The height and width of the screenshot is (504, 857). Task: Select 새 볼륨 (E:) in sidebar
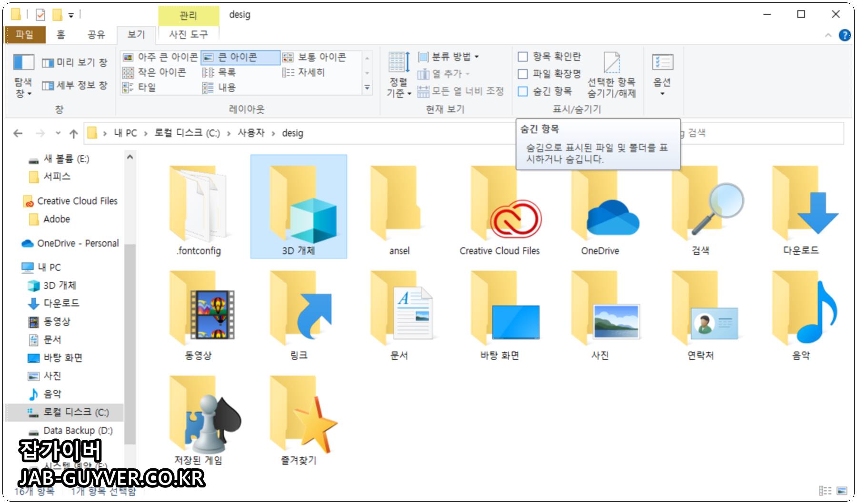click(x=66, y=159)
